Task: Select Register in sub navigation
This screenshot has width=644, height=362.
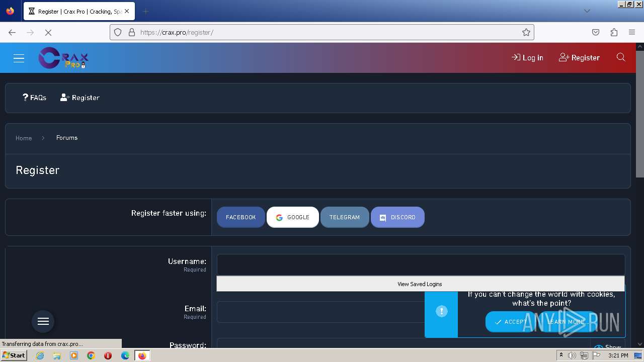Action: click(80, 98)
